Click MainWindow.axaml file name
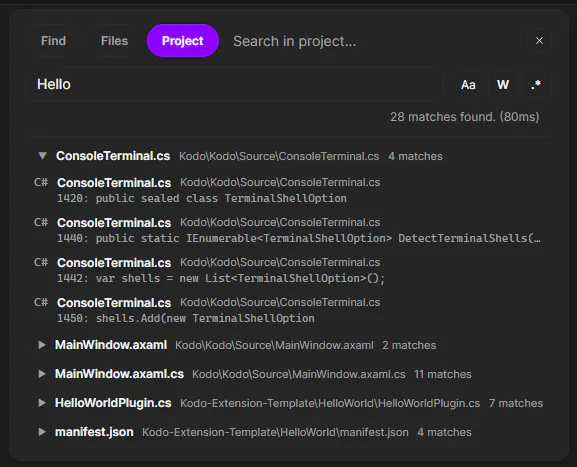Viewport: 577px width, 467px height. [111, 345]
